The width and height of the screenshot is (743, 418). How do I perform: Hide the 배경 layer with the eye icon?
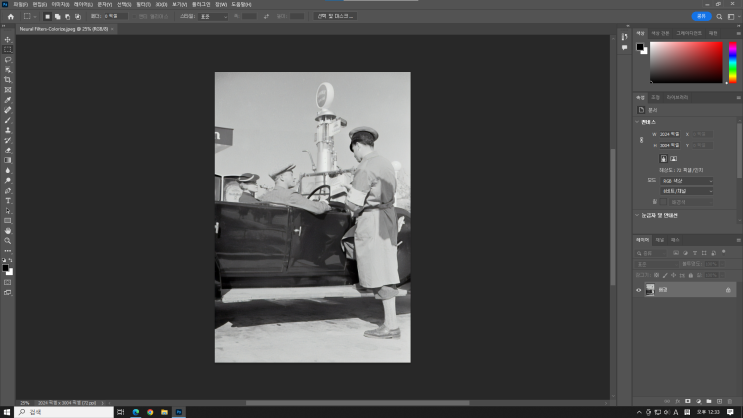[639, 290]
